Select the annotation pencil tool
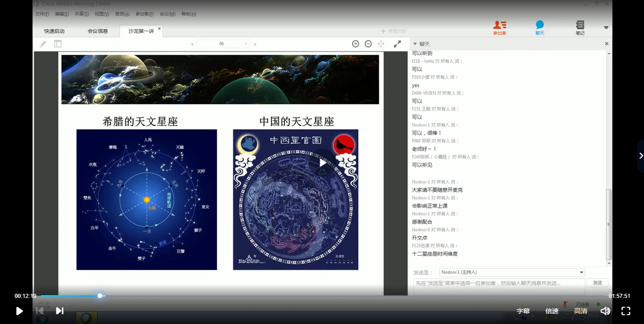 coord(43,44)
